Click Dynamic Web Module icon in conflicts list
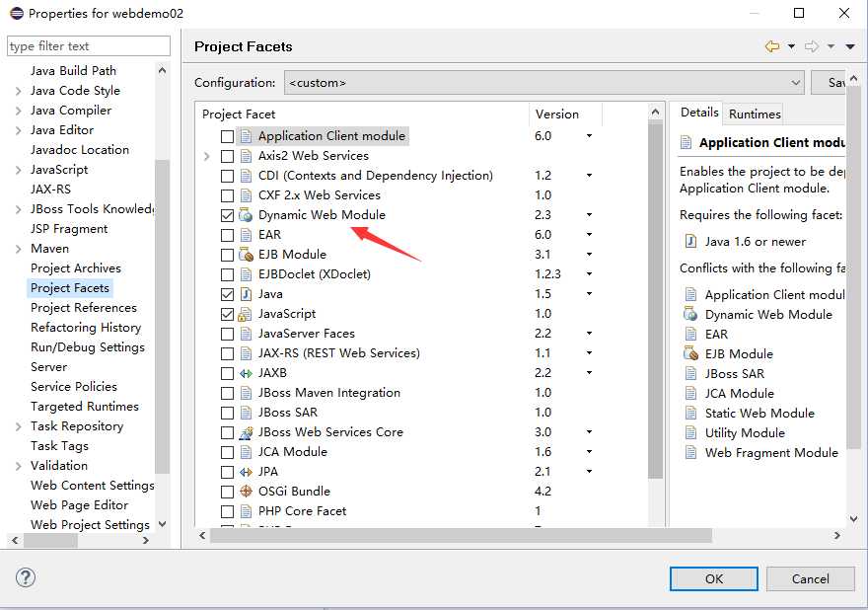Viewport: 868px width, 610px height. [690, 314]
